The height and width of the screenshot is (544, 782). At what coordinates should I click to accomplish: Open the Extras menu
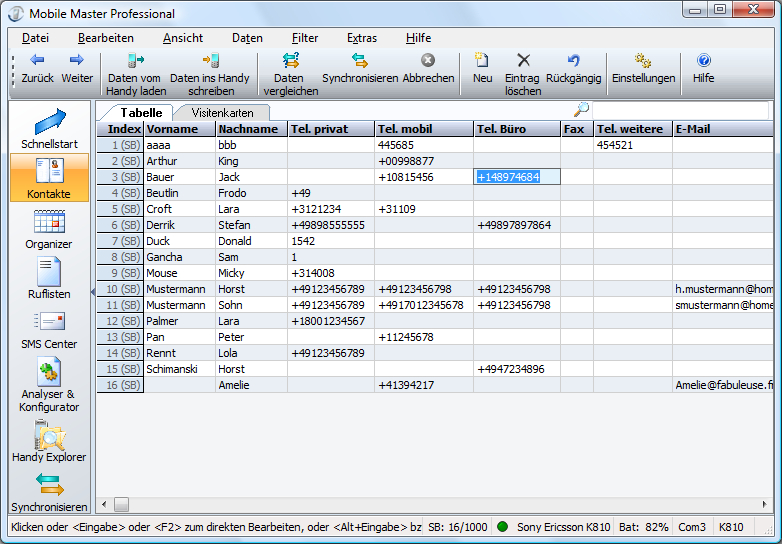tap(362, 38)
